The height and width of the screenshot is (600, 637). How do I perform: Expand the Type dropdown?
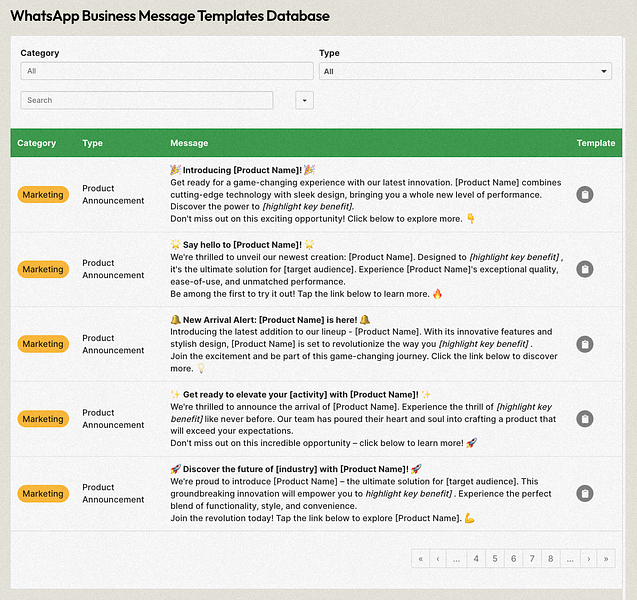465,71
